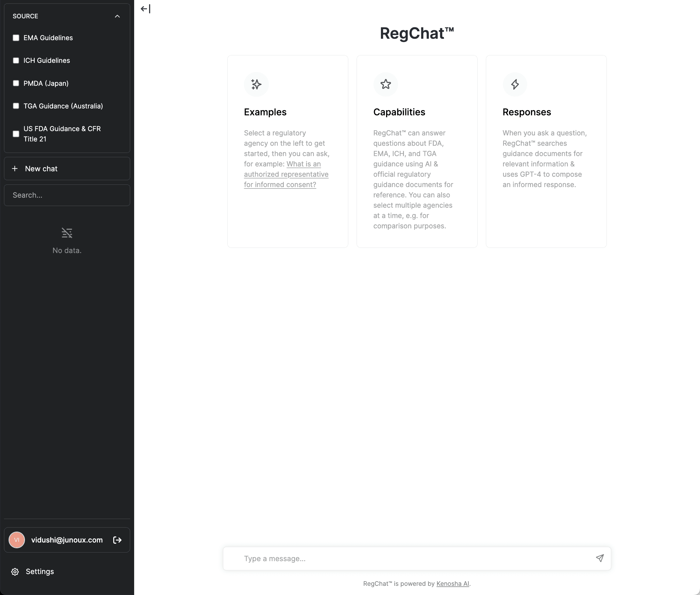The image size is (700, 595).
Task: Click the Responses card heading
Action: pos(527,112)
